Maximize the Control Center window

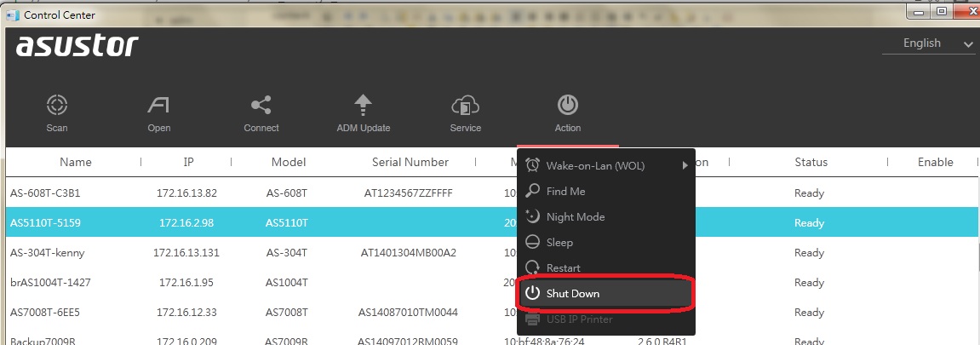[941, 11]
